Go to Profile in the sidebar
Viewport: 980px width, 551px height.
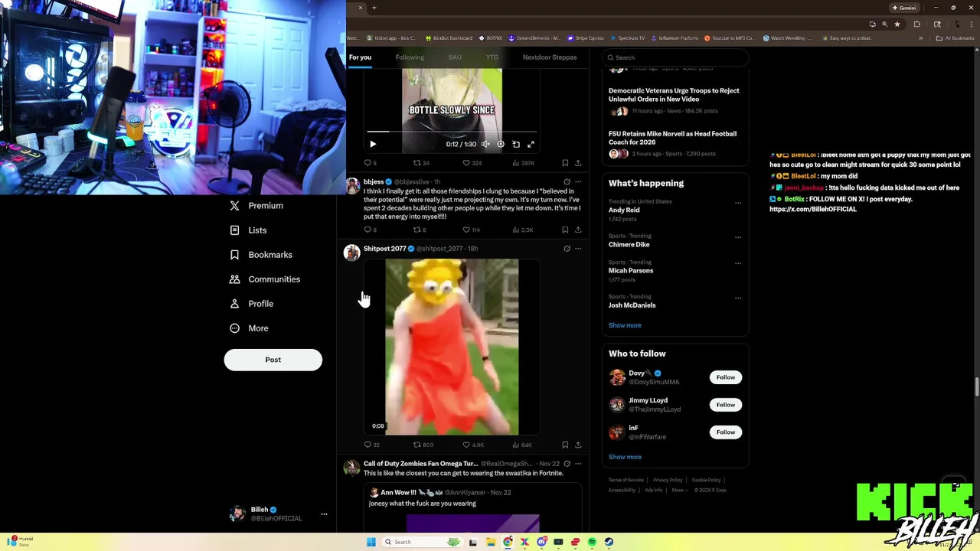coord(252,304)
